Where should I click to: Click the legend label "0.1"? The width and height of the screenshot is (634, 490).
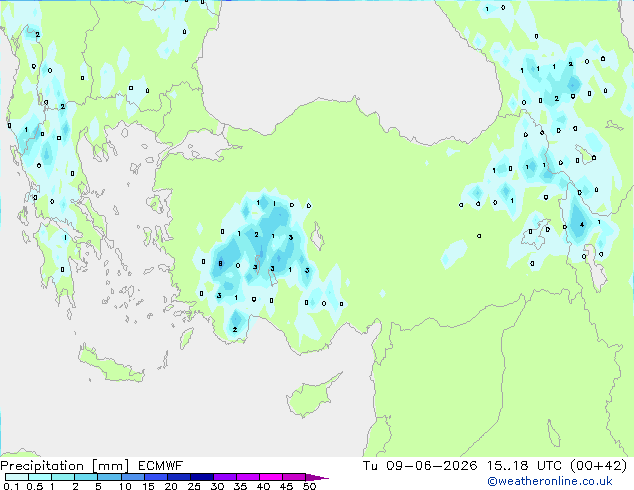11,486
